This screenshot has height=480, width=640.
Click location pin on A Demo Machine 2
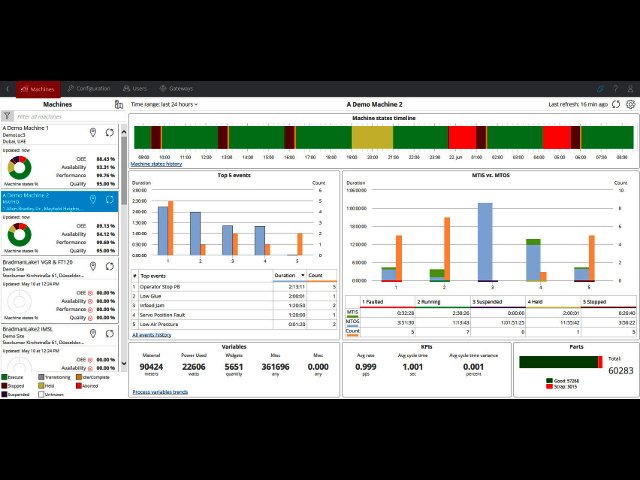click(93, 199)
